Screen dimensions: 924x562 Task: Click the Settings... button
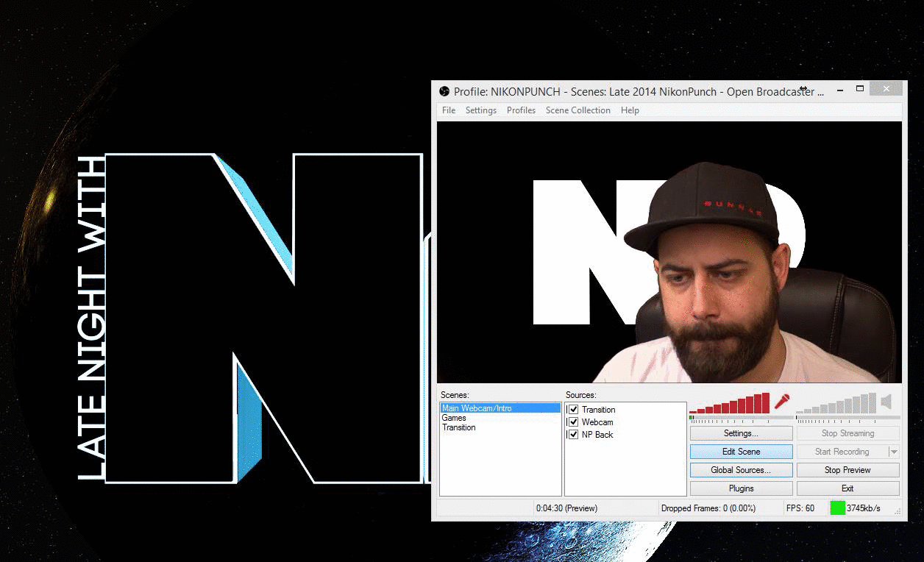click(x=741, y=433)
